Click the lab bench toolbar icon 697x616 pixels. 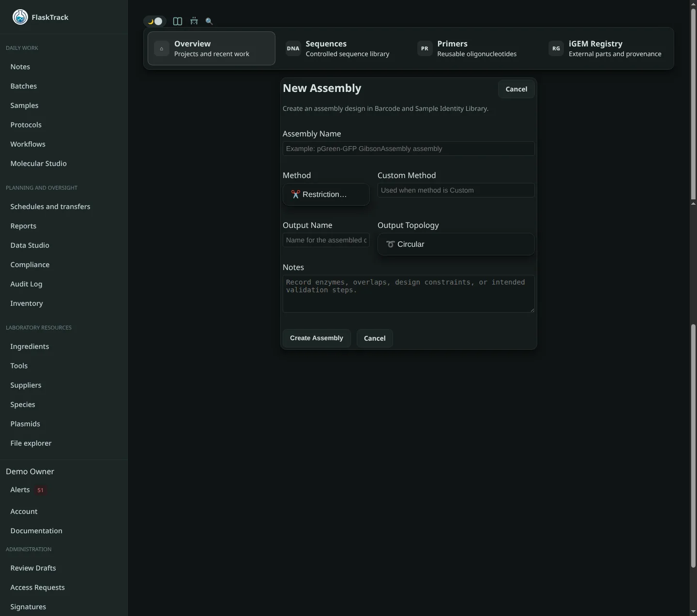(x=194, y=21)
